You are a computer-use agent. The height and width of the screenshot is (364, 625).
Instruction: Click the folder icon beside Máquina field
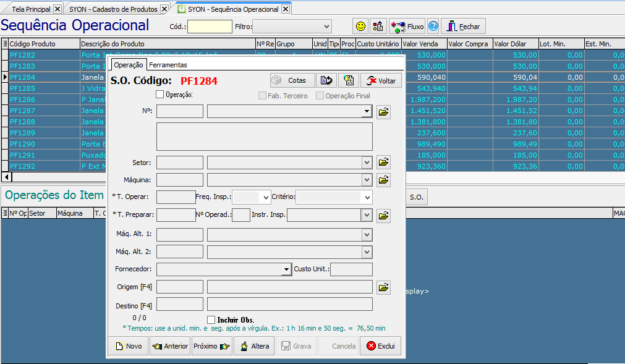click(x=383, y=180)
